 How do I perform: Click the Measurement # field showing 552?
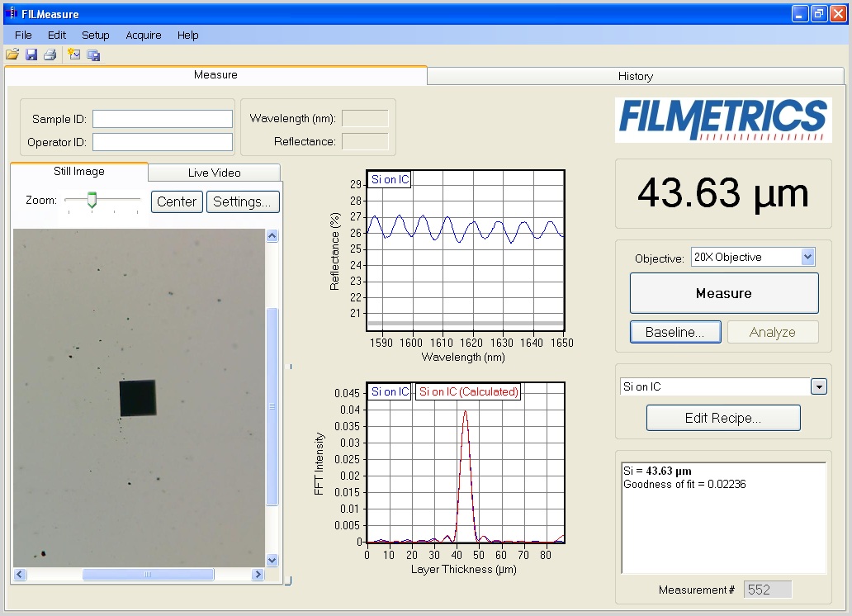click(x=767, y=590)
